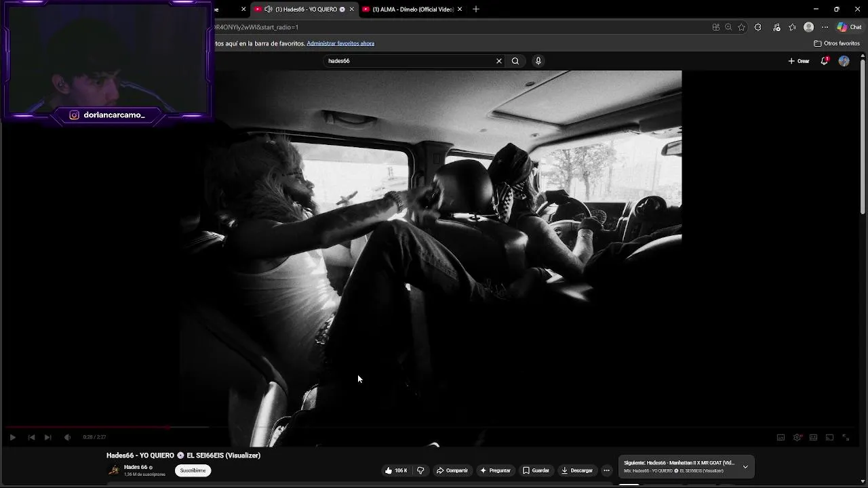Dislike the video
The height and width of the screenshot is (488, 868).
click(x=420, y=470)
